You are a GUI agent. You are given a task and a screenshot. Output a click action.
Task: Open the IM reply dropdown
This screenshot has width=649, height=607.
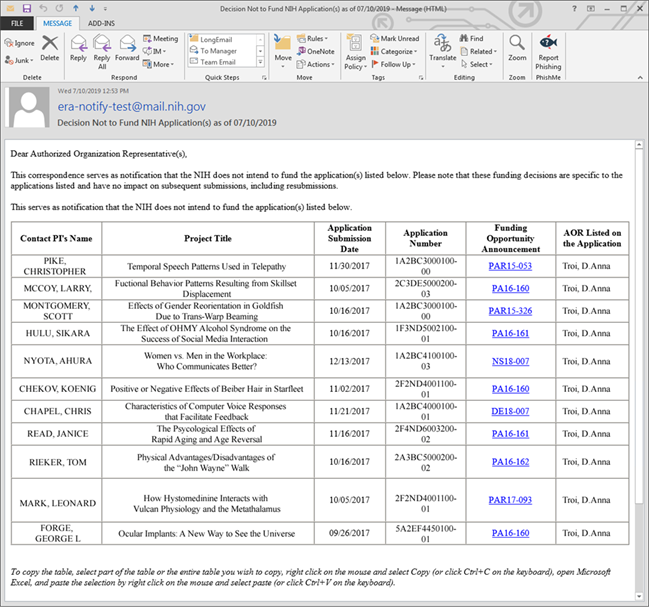(x=154, y=51)
